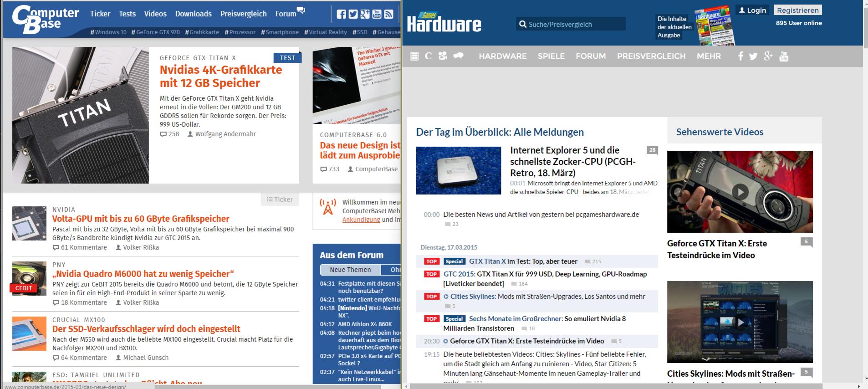Open PCGH Twitter icon in gray bar
The width and height of the screenshot is (868, 389).
tap(753, 56)
